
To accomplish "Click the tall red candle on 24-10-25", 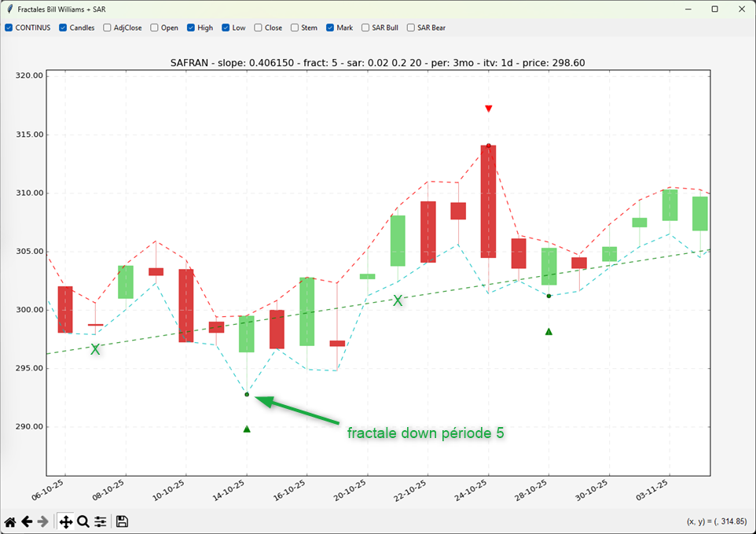I will [488, 201].
